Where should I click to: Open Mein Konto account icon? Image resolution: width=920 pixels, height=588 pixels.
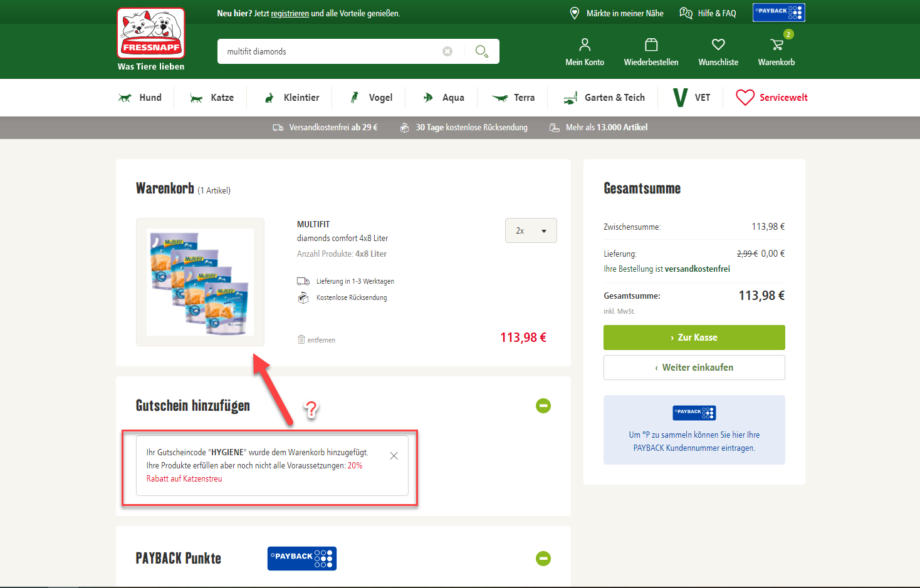tap(585, 44)
